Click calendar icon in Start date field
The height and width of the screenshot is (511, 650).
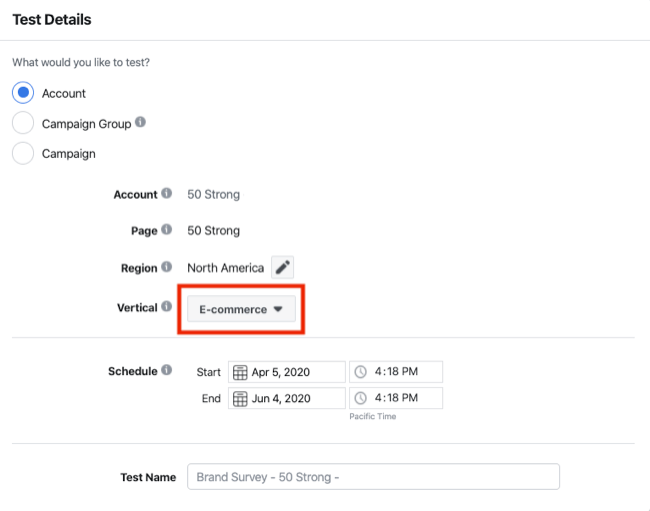pyautogui.click(x=240, y=372)
